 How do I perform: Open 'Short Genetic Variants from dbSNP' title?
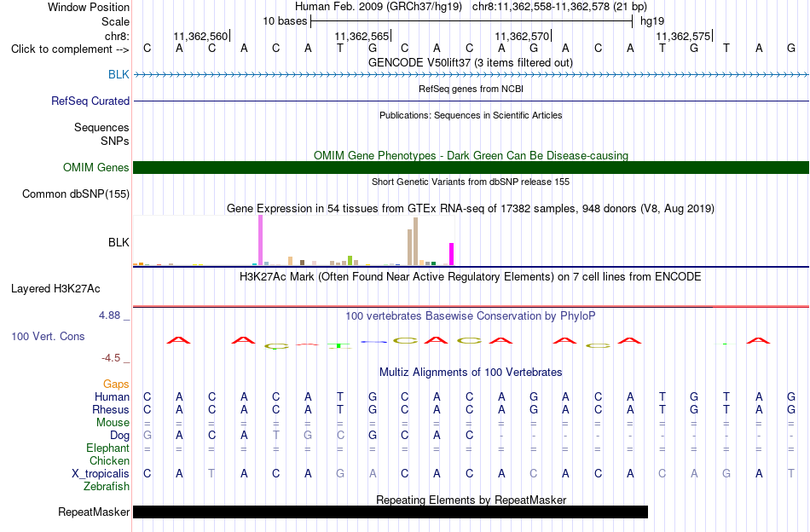pos(471,182)
